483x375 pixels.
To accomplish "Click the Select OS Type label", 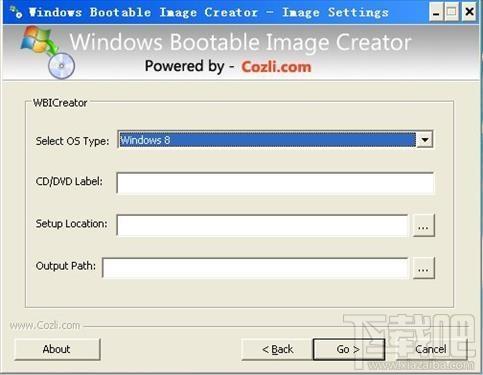I will [72, 141].
